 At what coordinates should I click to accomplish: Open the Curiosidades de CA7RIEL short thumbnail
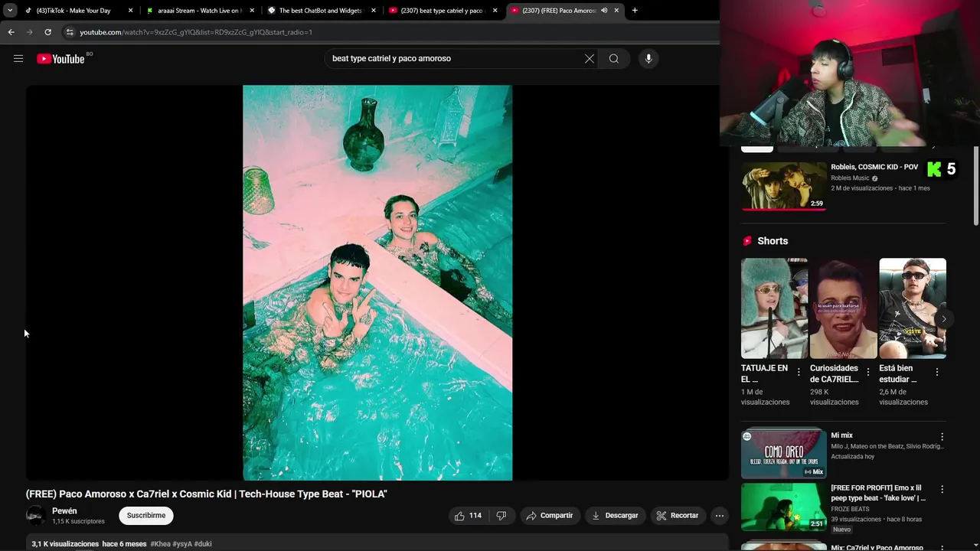(843, 308)
